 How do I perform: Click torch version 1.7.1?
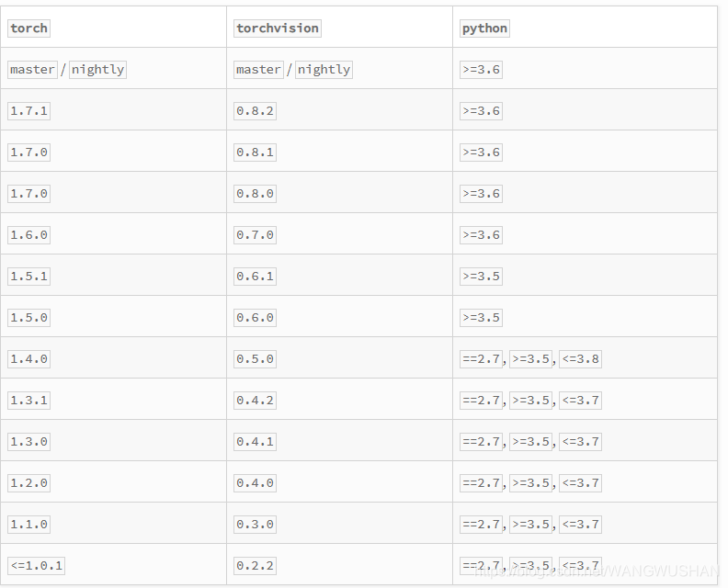pos(28,111)
